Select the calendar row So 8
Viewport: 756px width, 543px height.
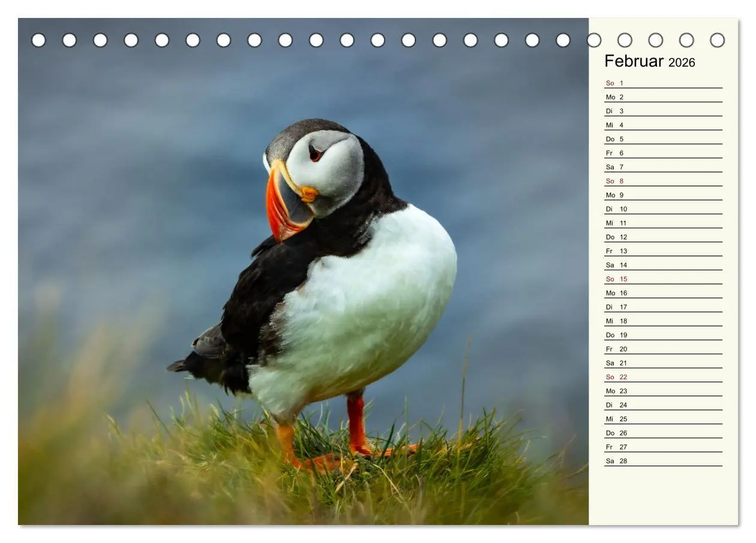(x=663, y=181)
